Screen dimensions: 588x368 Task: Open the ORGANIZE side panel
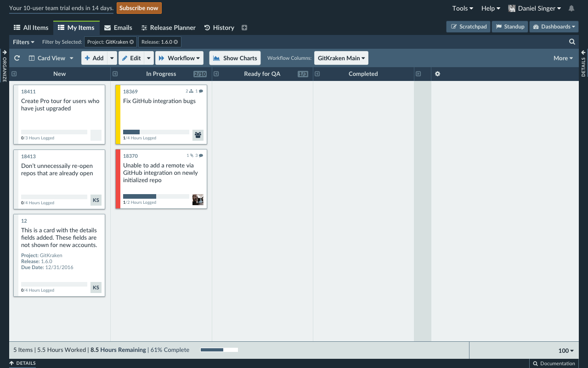[5, 66]
